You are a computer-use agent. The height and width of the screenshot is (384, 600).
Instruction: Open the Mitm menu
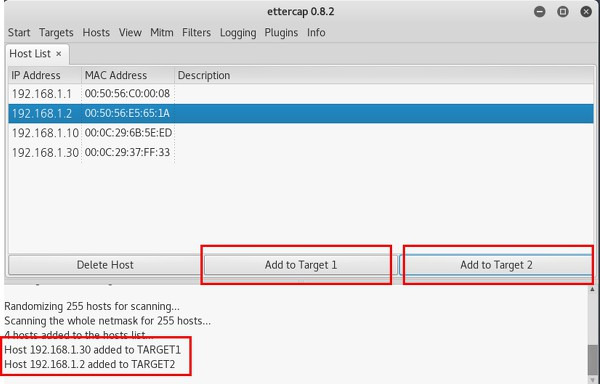161,33
